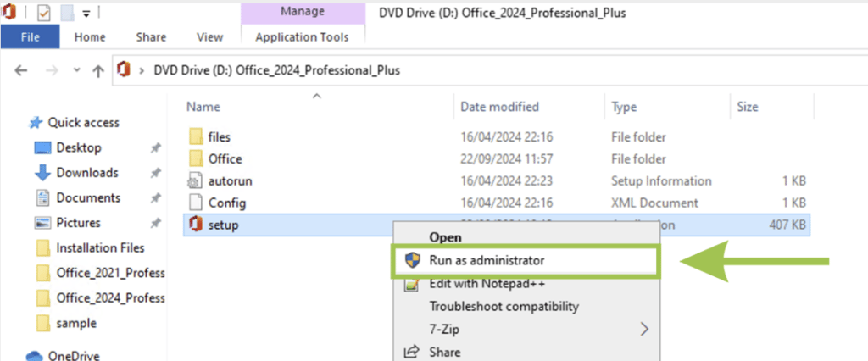Select the files folder row
Screen dimensions: 868x361
tap(497, 136)
